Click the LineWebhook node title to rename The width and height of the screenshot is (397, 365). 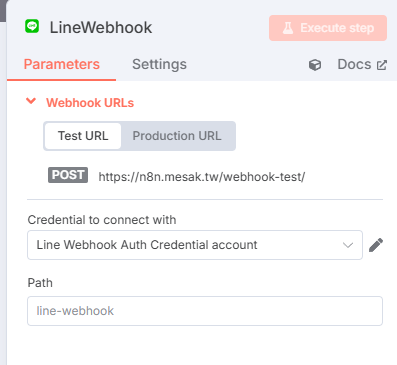tap(101, 27)
